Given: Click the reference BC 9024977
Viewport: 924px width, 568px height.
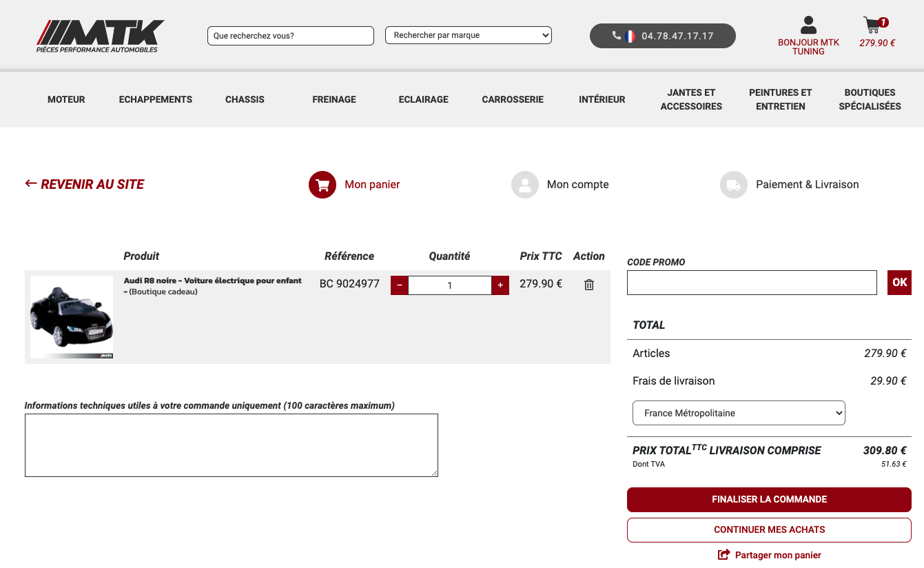Looking at the screenshot, I should click(x=349, y=283).
